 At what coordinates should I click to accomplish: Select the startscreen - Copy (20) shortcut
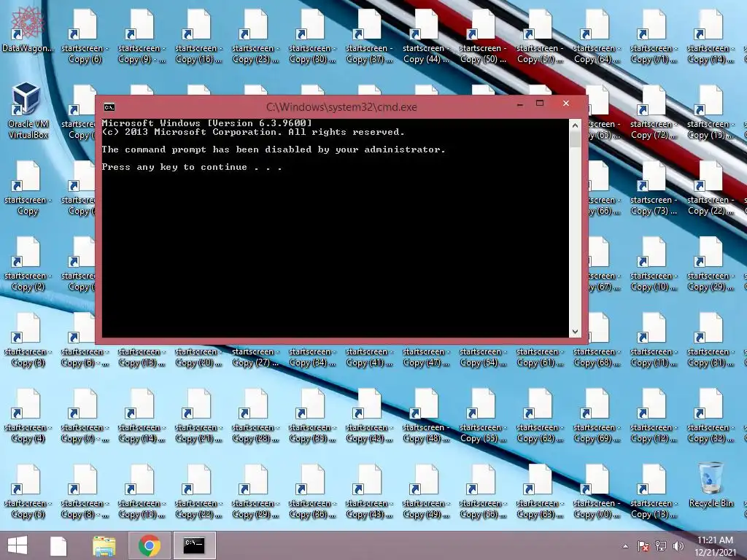[x=198, y=357]
